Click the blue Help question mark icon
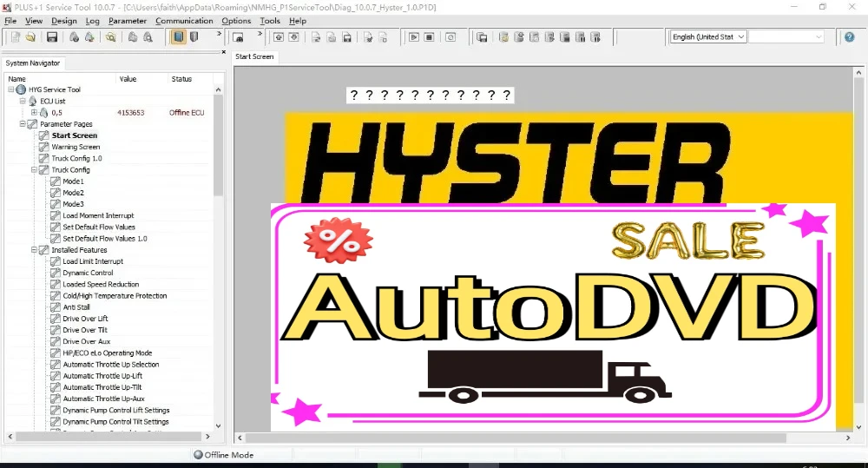Viewport: 868px width, 468px height. pos(850,37)
